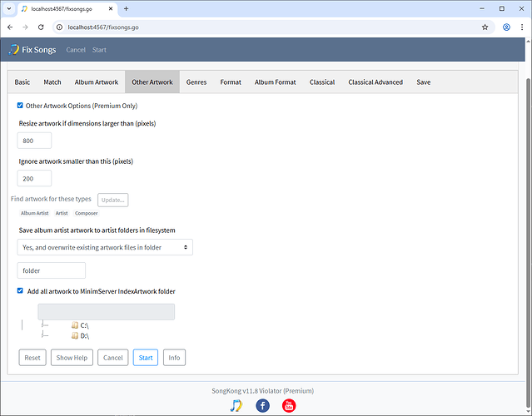Switch to the Genres tab
Viewport: 532px width, 416px height.
(196, 82)
